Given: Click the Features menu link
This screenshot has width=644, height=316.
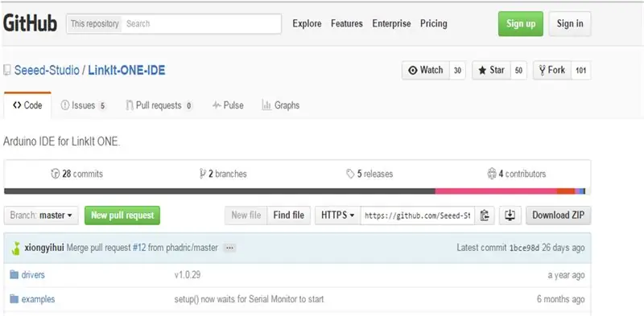Looking at the screenshot, I should (x=347, y=24).
